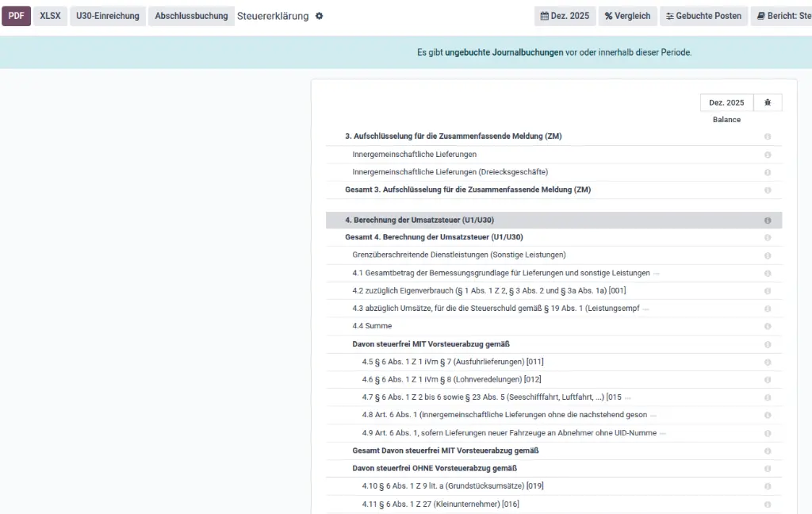
Task: Expand Davon steuerfrei MIT Vorsteuerabzug gemäß
Action: [x=431, y=344]
